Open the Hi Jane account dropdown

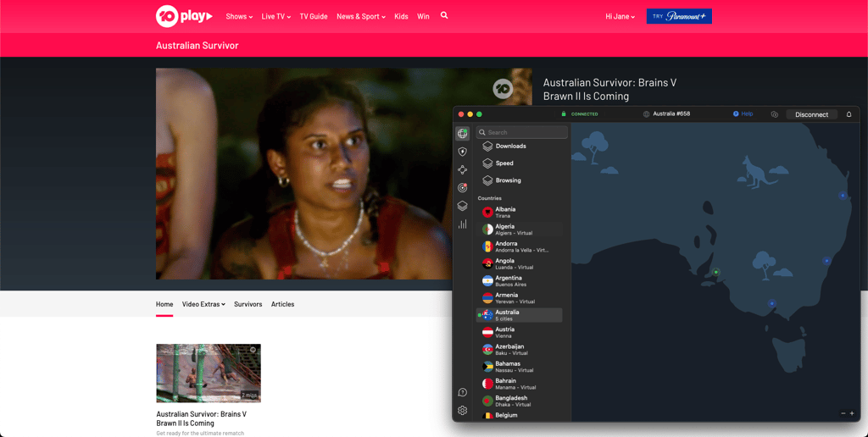620,17
